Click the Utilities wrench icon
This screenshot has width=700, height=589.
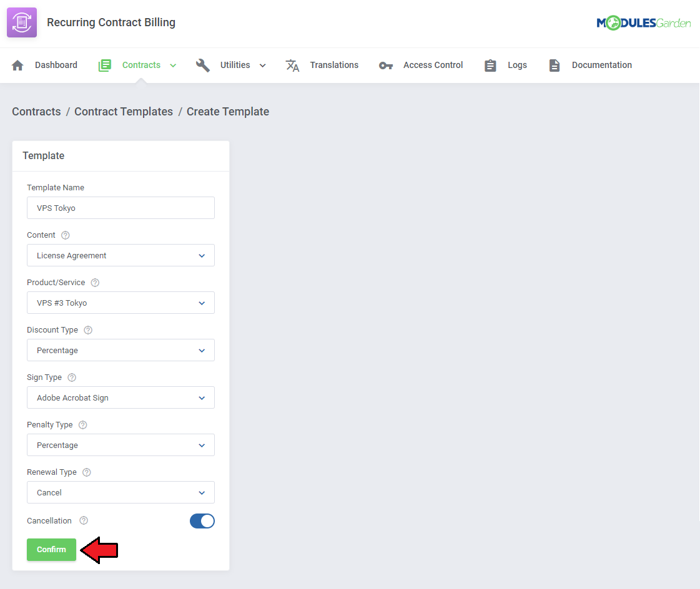[203, 65]
